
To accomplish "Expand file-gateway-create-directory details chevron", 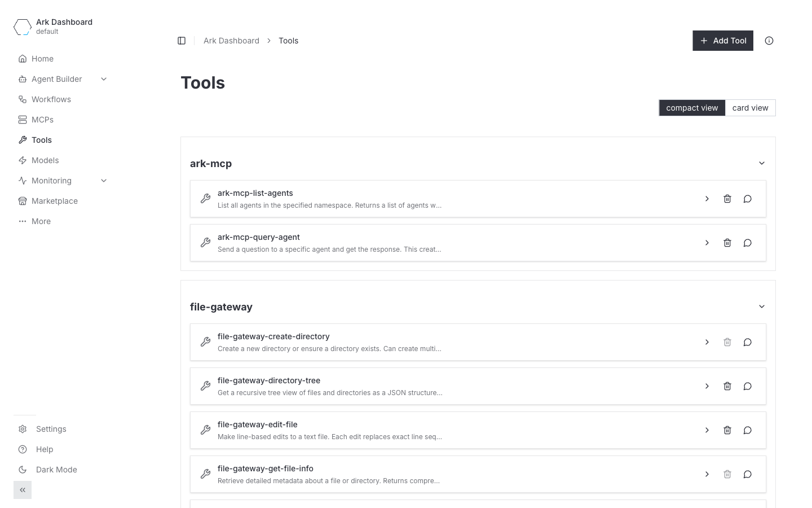I will pyautogui.click(x=707, y=342).
